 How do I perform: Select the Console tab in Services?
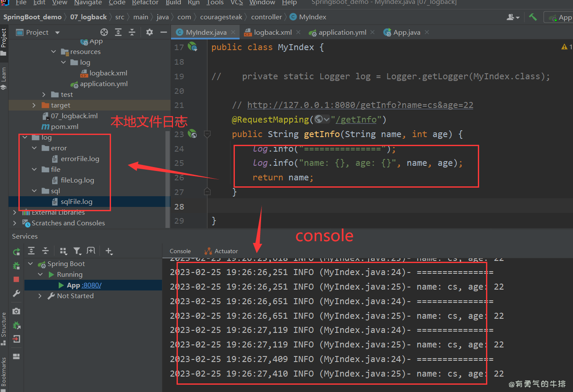180,251
